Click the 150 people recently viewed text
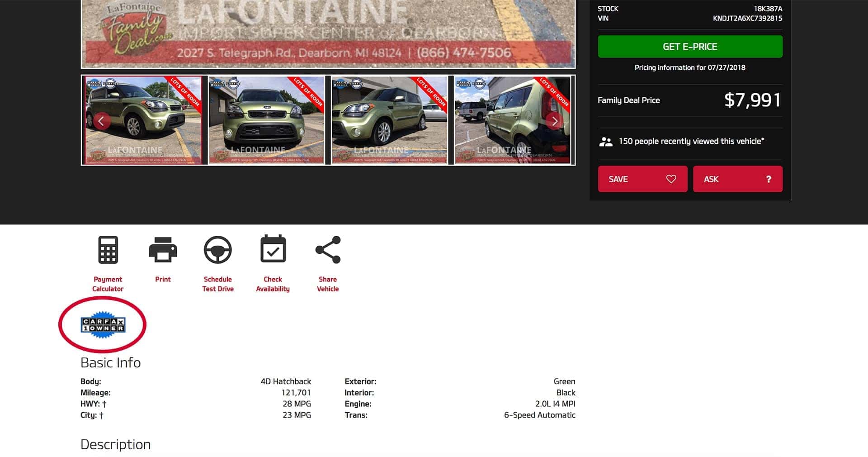This screenshot has width=868, height=457. click(691, 141)
